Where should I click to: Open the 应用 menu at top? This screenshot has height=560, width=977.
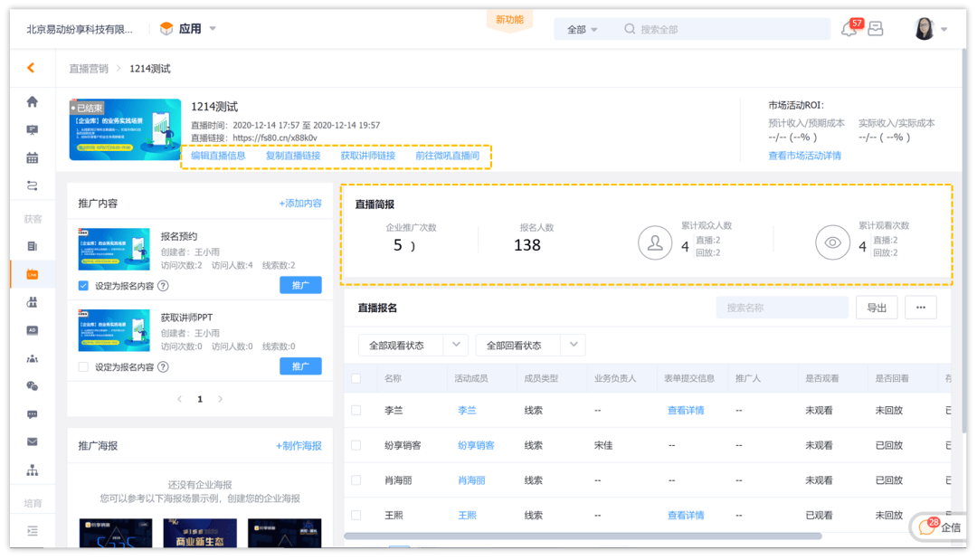click(x=190, y=28)
